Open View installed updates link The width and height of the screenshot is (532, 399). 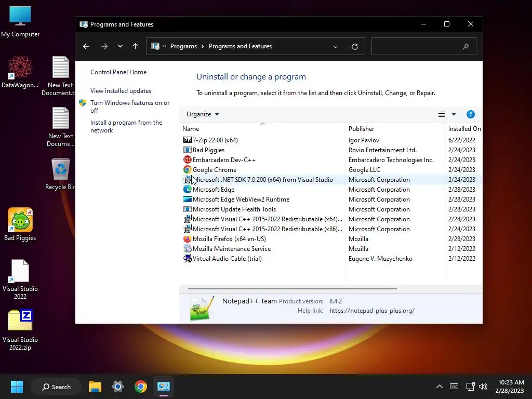click(121, 91)
